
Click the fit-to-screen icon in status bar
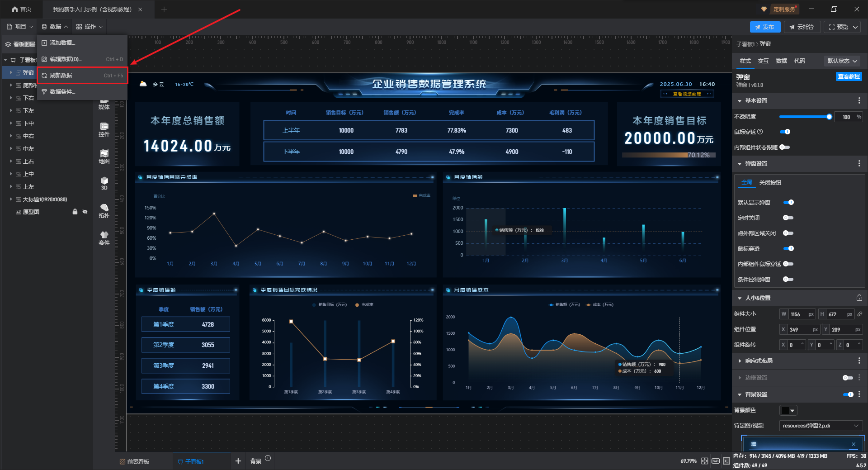click(x=705, y=461)
